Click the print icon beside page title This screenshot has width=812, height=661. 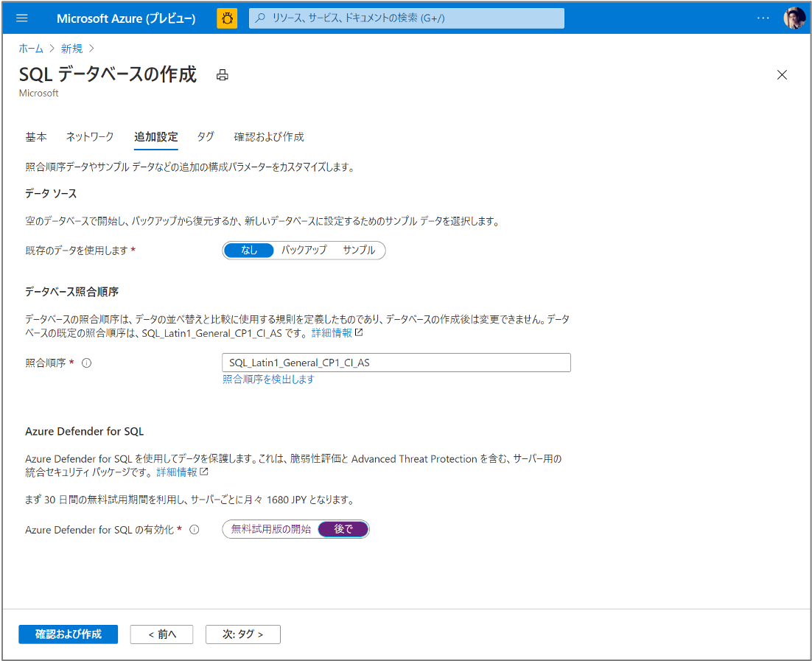pyautogui.click(x=223, y=75)
